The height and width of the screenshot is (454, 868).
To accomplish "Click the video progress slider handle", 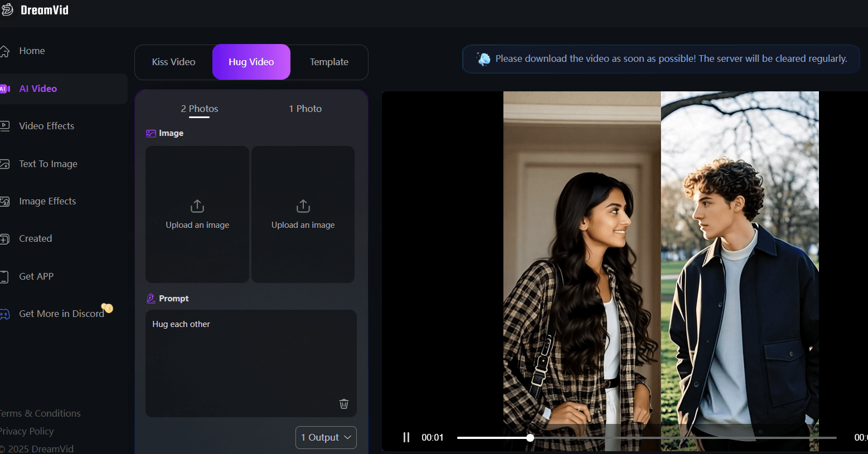I will [x=530, y=438].
